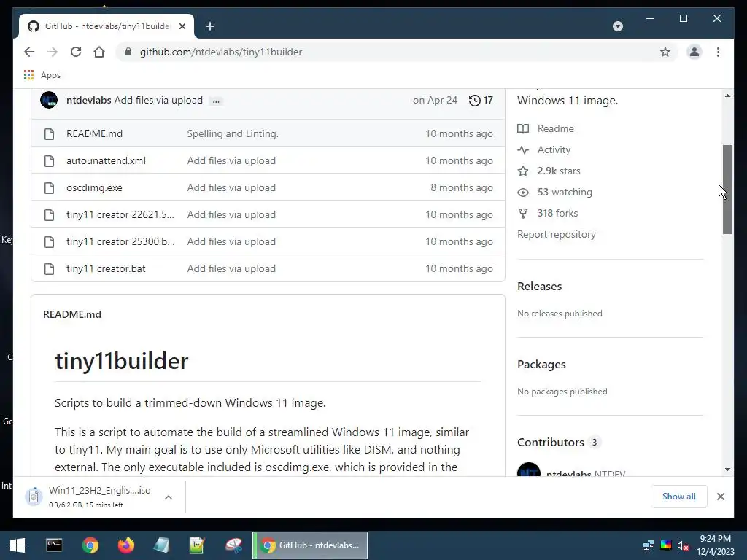Click the README.md file icon
Viewport: 747px width, 560px height.
49,134
